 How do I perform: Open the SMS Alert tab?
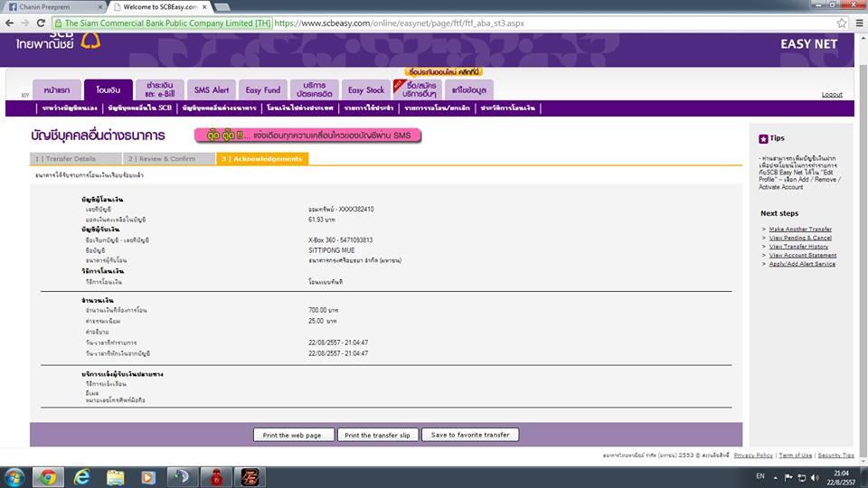pos(211,89)
